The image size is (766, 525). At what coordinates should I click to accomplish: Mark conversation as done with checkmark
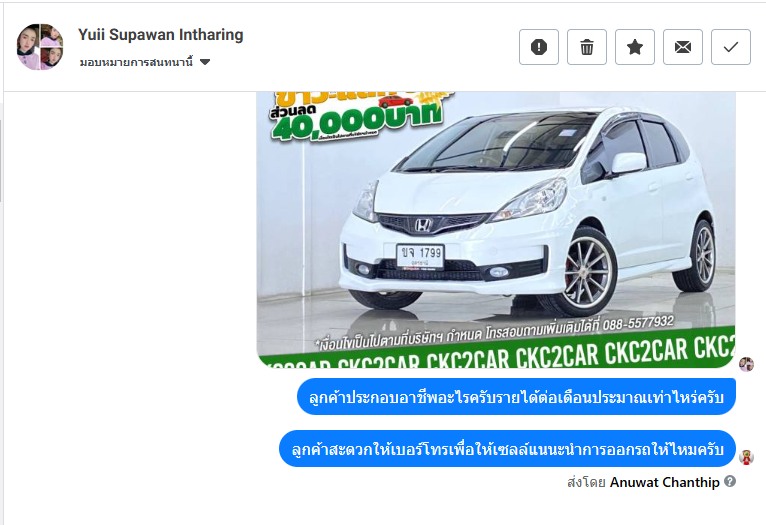click(x=730, y=47)
